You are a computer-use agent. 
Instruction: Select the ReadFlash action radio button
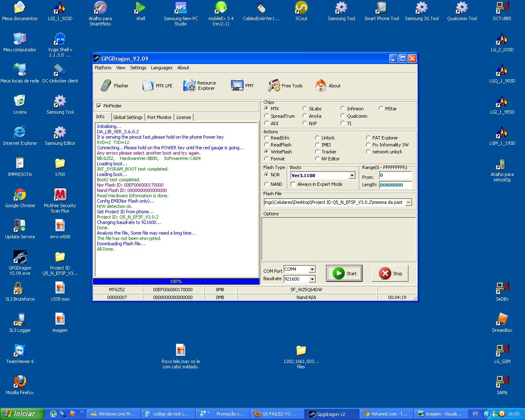coord(267,145)
